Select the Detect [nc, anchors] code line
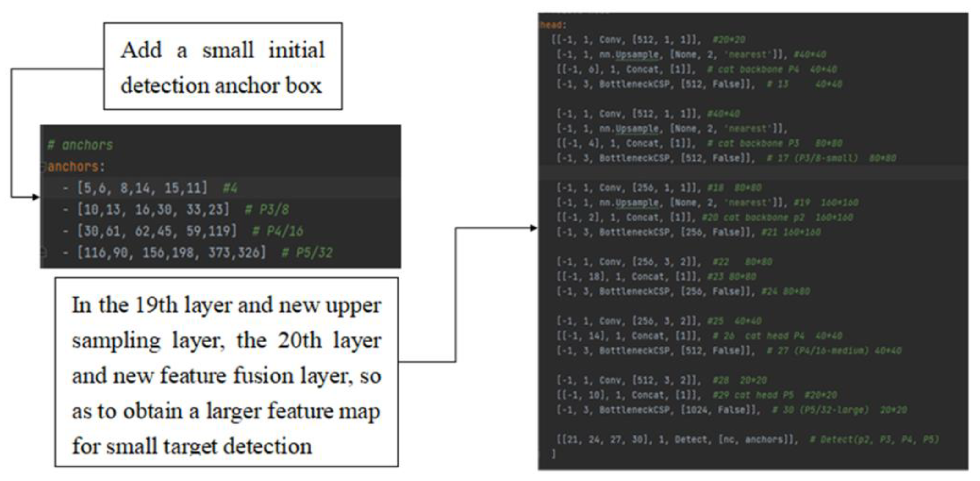 pos(677,440)
